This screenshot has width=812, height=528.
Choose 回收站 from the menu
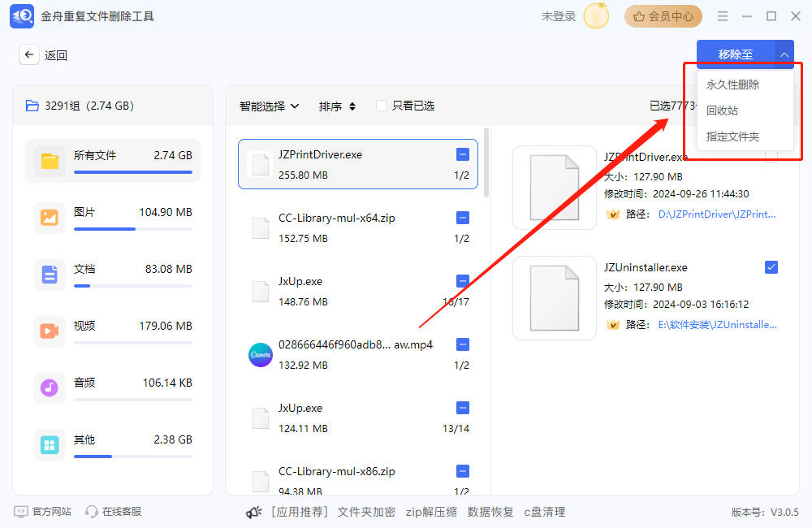coord(745,110)
